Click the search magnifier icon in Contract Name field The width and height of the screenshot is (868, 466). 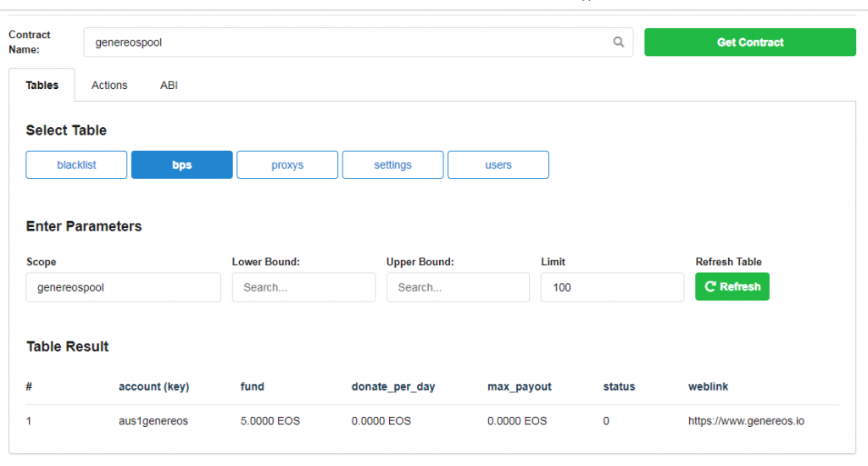[618, 42]
